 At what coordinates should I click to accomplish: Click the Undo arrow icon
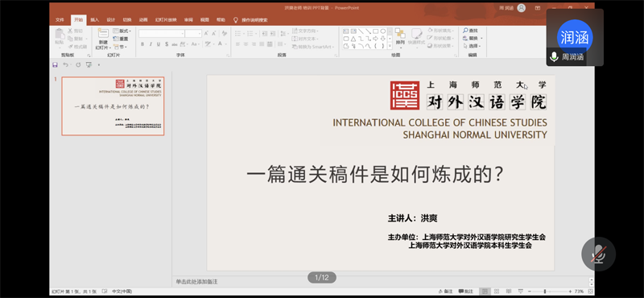click(x=65, y=65)
